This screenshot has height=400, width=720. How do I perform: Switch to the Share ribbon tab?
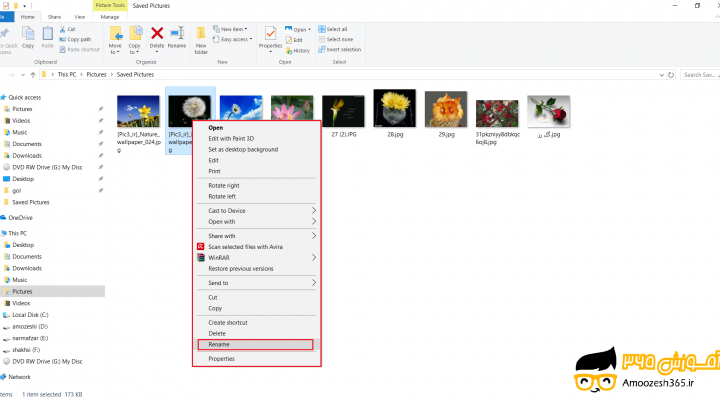coord(54,17)
